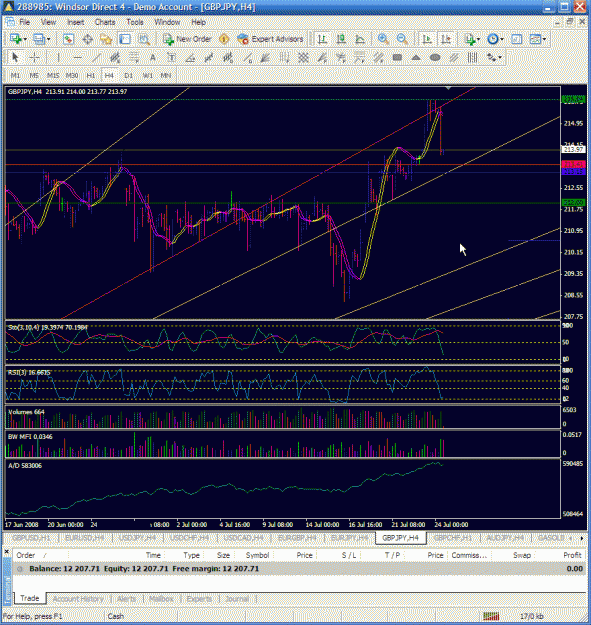Zoom in on the chart
The width and height of the screenshot is (591, 625).
[383, 39]
